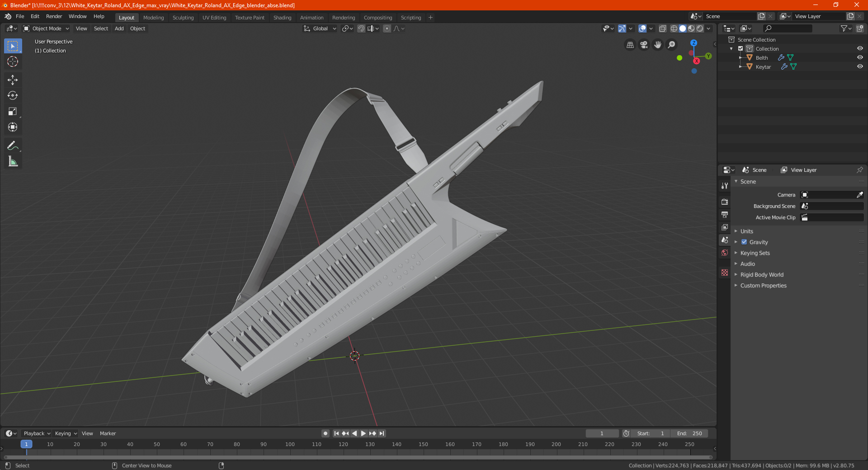Play the animation forward
Viewport: 868px width, 470px height.
pyautogui.click(x=363, y=433)
